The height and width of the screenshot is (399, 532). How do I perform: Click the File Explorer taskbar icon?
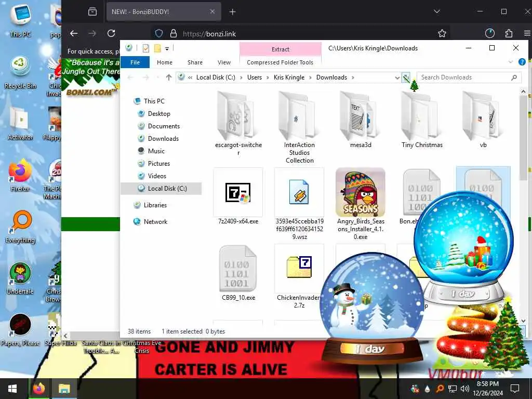pyautogui.click(x=64, y=389)
